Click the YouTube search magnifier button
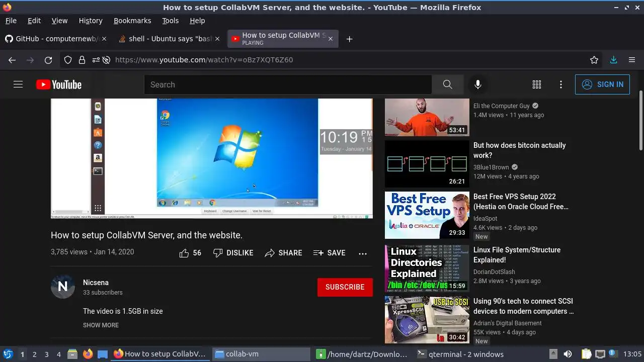 tap(447, 84)
